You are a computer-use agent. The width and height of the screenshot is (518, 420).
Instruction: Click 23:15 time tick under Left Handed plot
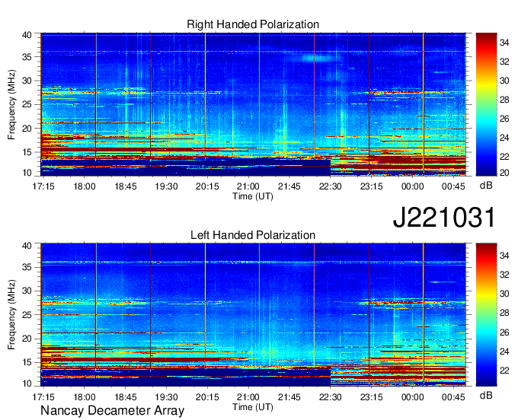point(371,397)
